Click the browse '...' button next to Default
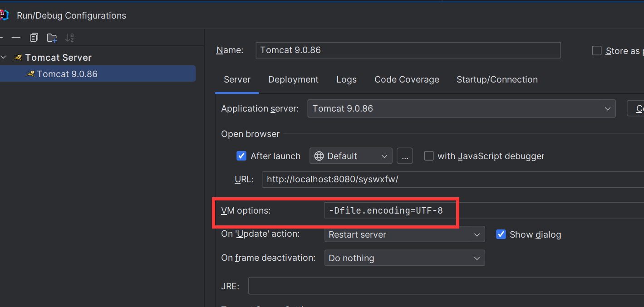644x307 pixels. pyautogui.click(x=404, y=156)
